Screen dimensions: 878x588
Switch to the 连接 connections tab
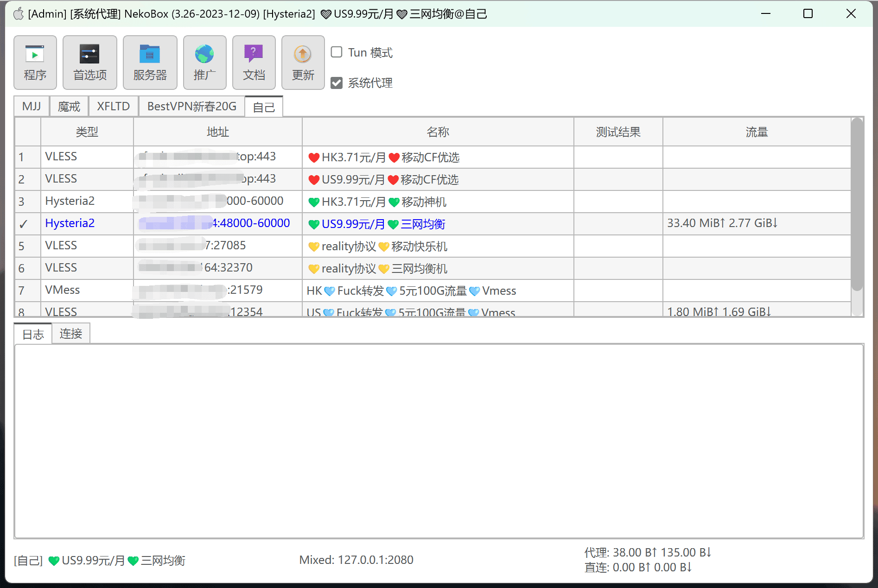[71, 334]
